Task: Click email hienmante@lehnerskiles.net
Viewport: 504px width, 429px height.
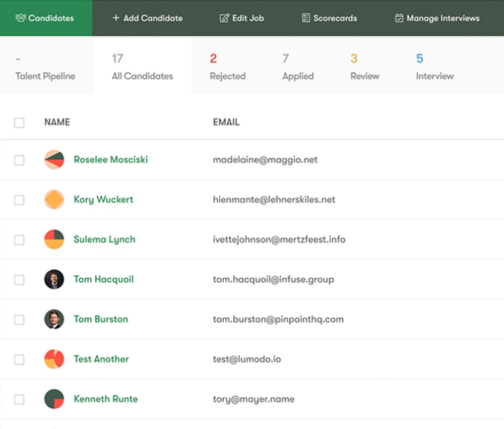Action: click(x=274, y=200)
